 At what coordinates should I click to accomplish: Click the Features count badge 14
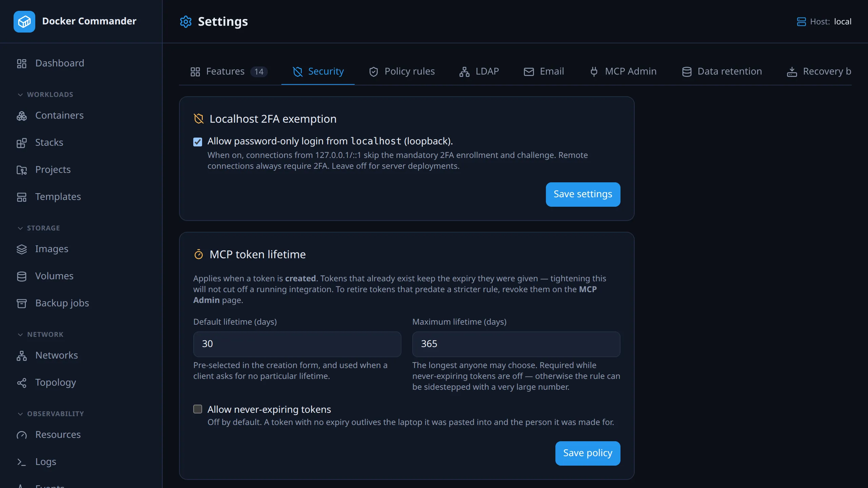259,72
